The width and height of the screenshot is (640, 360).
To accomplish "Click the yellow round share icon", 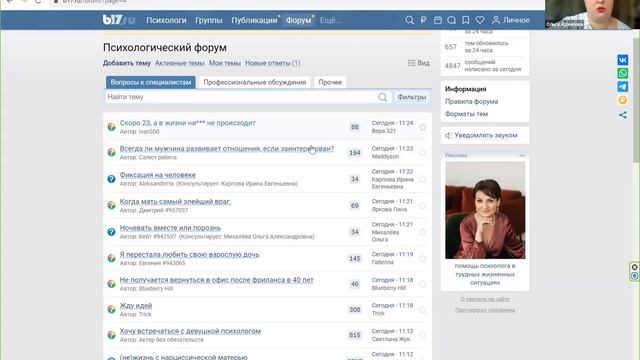I will (622, 100).
